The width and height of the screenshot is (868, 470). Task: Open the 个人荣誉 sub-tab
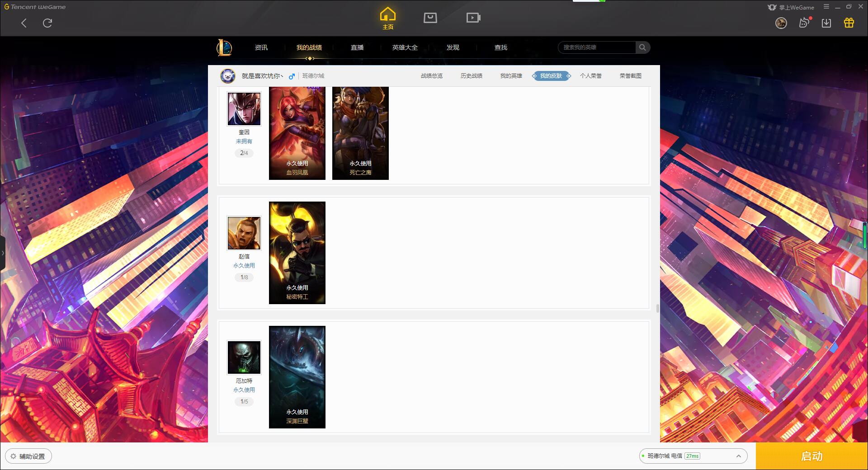[591, 76]
